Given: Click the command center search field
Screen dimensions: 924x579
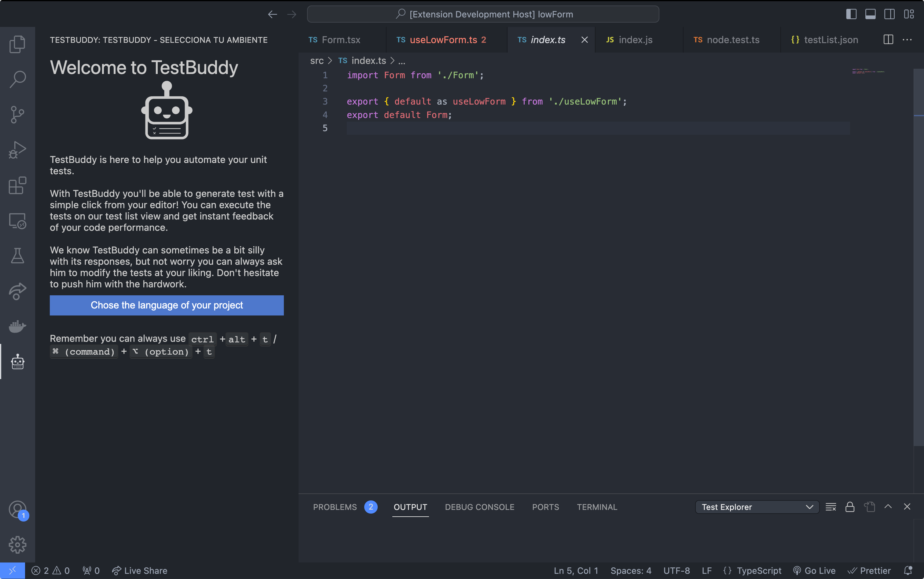Looking at the screenshot, I should click(x=483, y=14).
